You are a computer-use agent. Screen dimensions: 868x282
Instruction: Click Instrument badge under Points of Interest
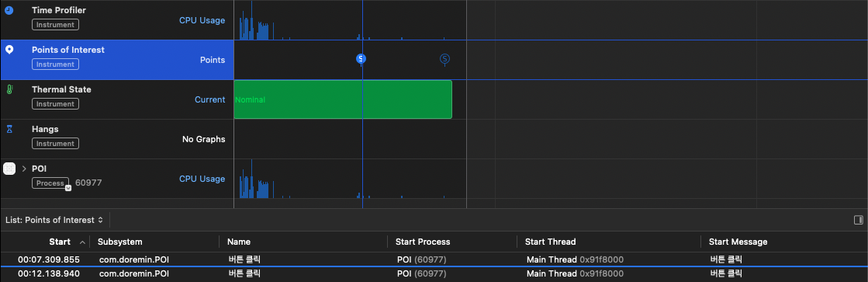pyautogui.click(x=55, y=64)
